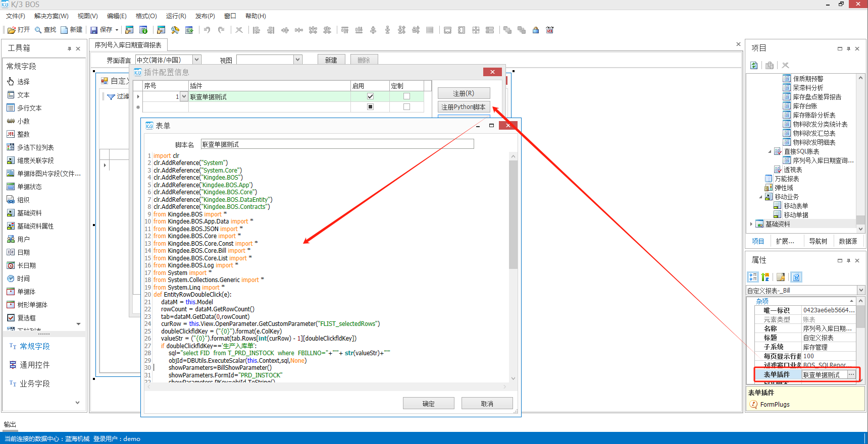Open the 序号 dropdown in plugin row 1
Screen dimensions: 868x444
coord(184,96)
